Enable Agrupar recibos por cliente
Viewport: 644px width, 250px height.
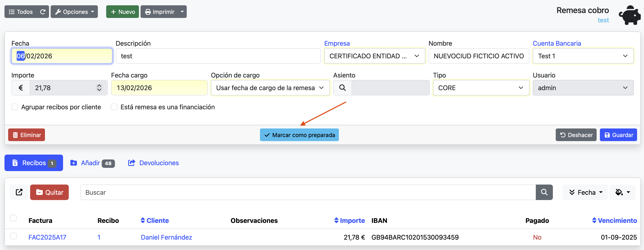[15, 107]
